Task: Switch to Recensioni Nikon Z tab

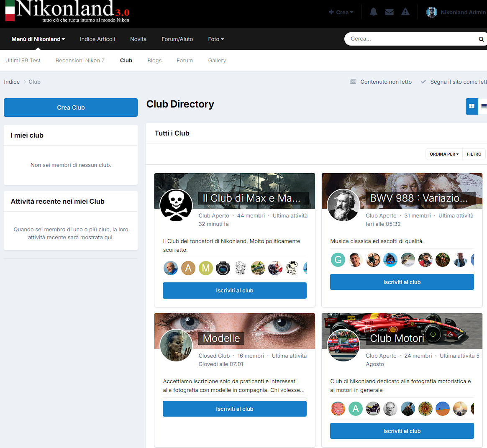Action: (x=80, y=61)
